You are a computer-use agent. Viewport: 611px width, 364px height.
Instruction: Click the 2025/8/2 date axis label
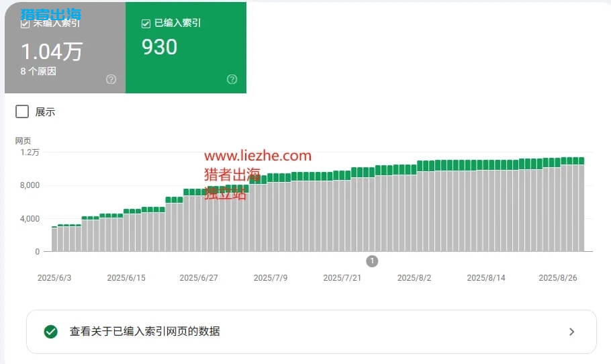tap(414, 278)
